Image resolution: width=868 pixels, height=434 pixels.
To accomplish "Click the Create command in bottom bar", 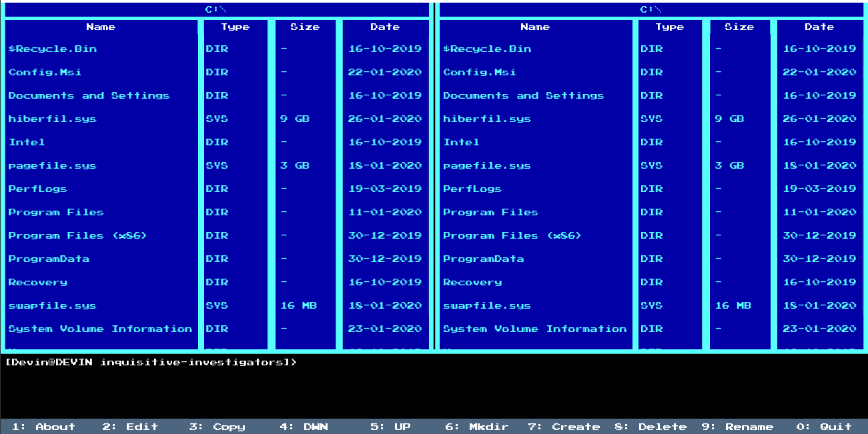I will click(564, 427).
